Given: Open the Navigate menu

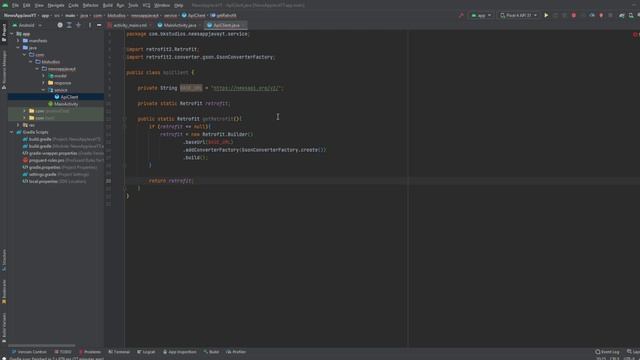Looking at the screenshot, I should point(56,5).
